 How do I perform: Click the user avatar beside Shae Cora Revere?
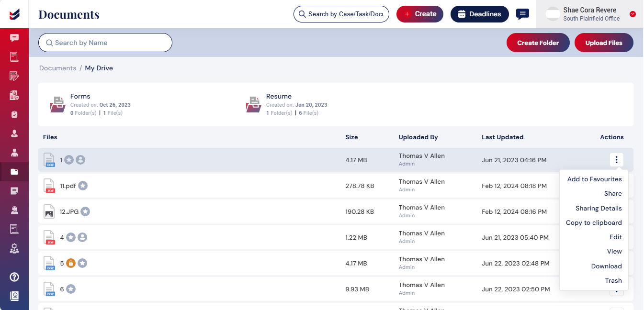coord(553,14)
